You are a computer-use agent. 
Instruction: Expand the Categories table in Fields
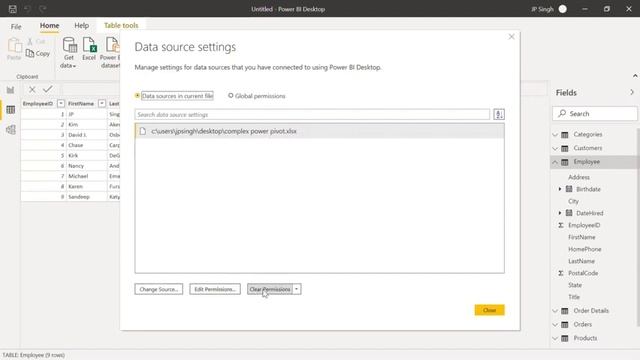555,135
